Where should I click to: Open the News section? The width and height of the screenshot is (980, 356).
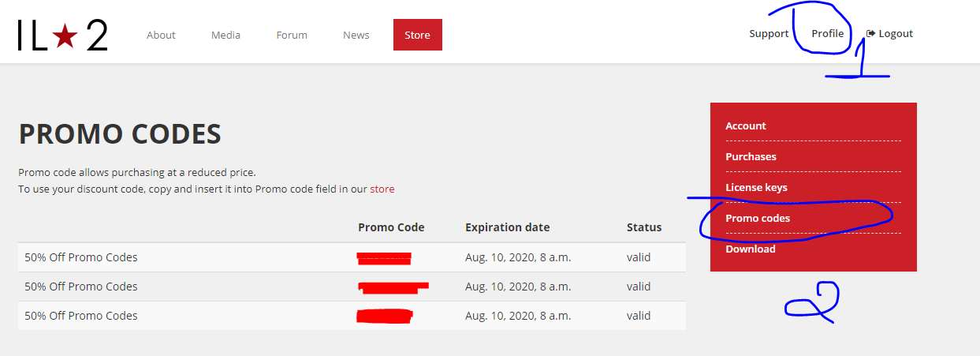(x=356, y=35)
